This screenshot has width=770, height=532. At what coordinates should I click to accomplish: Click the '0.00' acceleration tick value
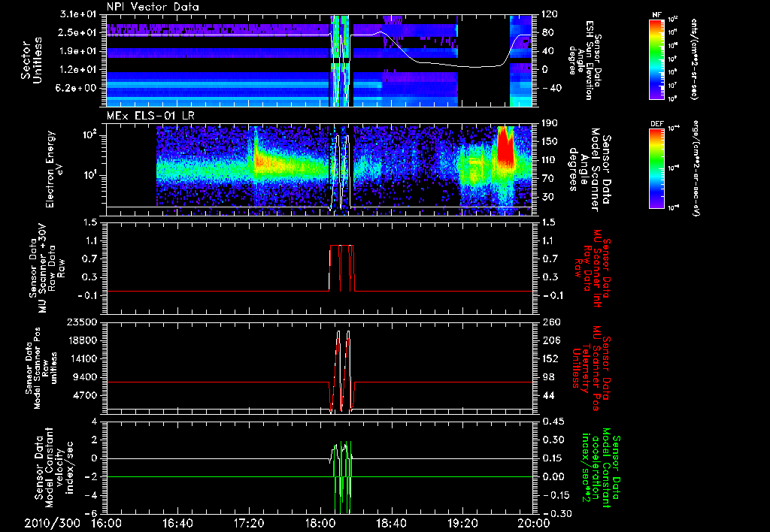(x=553, y=477)
